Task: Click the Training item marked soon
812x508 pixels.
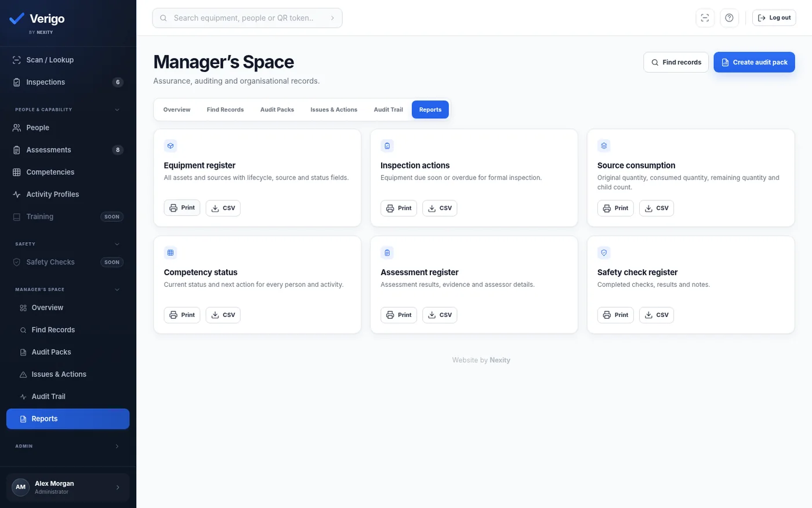Action: 68,217
